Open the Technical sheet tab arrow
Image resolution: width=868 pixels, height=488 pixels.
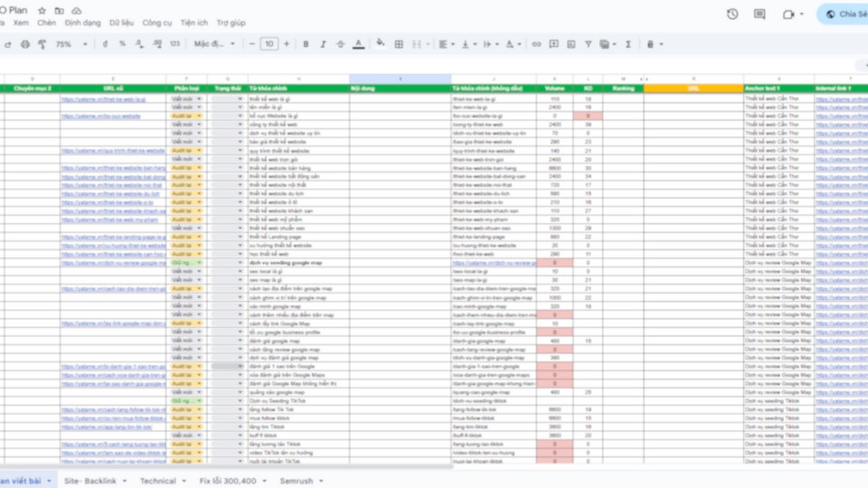pyautogui.click(x=184, y=481)
